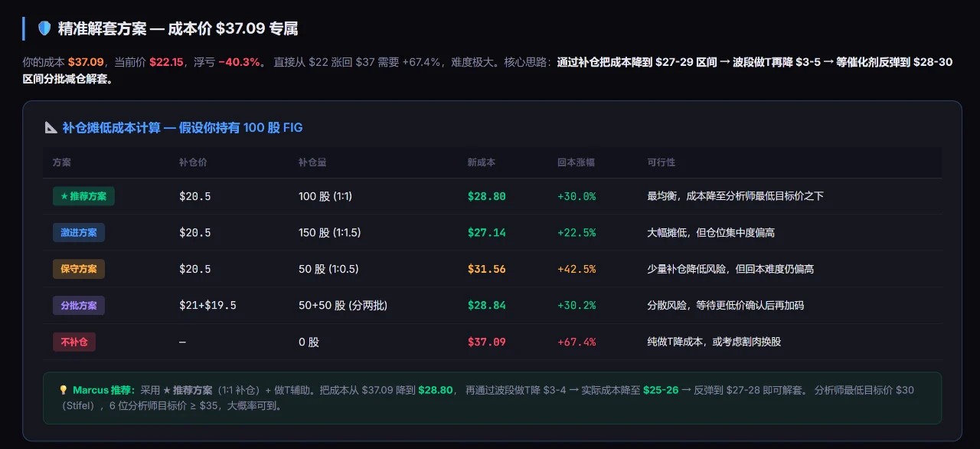Click the red current price $22.15
980x449 pixels.
pyautogui.click(x=166, y=62)
